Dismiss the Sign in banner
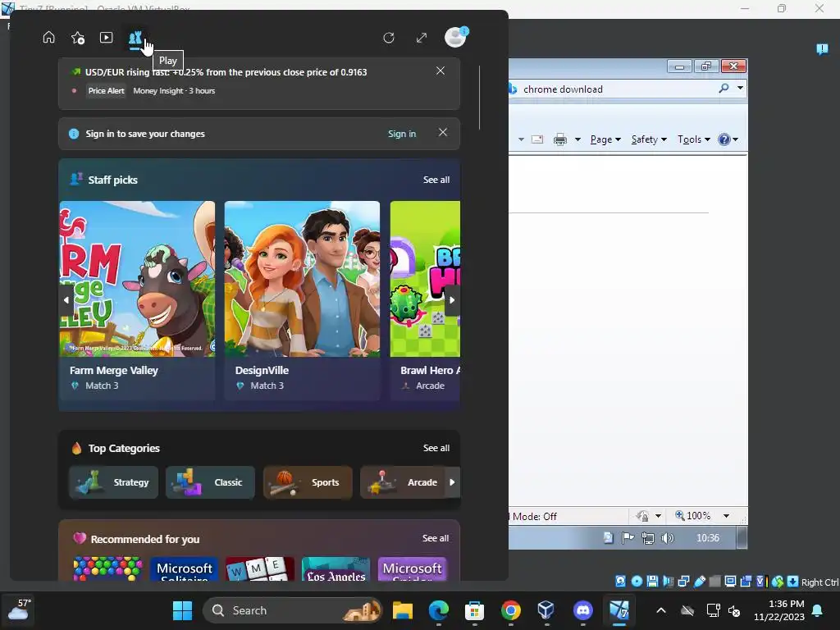This screenshot has height=630, width=840. point(443,132)
